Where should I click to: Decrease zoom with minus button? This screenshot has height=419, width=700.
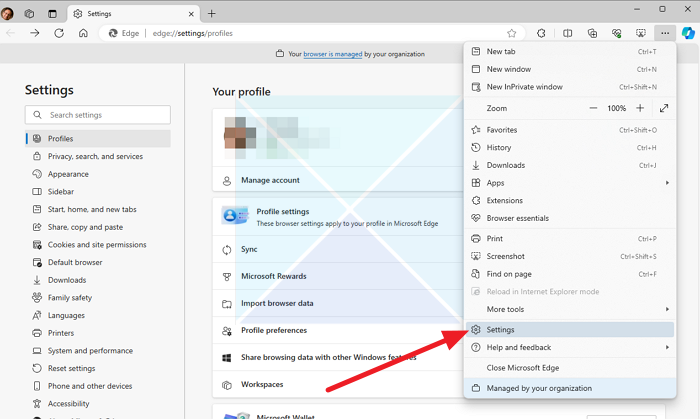pos(593,108)
